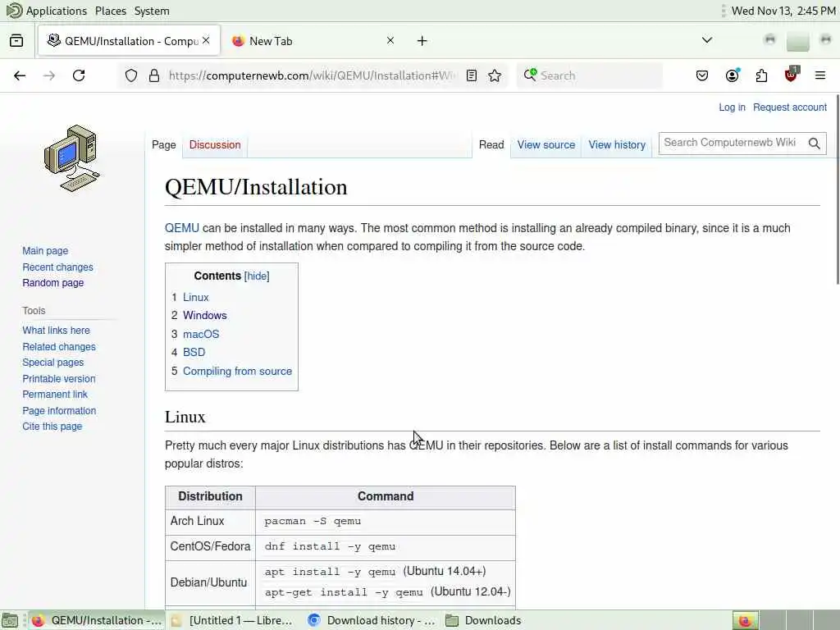This screenshot has height=630, width=840.
Task: Follow the QEMU link in the intro
Action: point(181,228)
